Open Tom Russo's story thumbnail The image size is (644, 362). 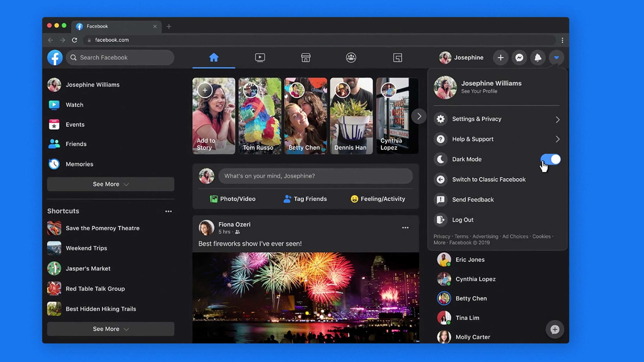(260, 116)
